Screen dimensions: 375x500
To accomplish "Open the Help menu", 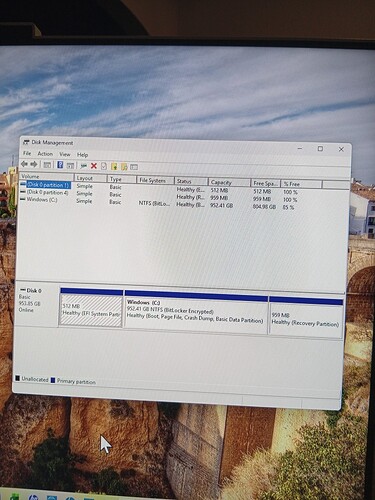I will point(82,155).
